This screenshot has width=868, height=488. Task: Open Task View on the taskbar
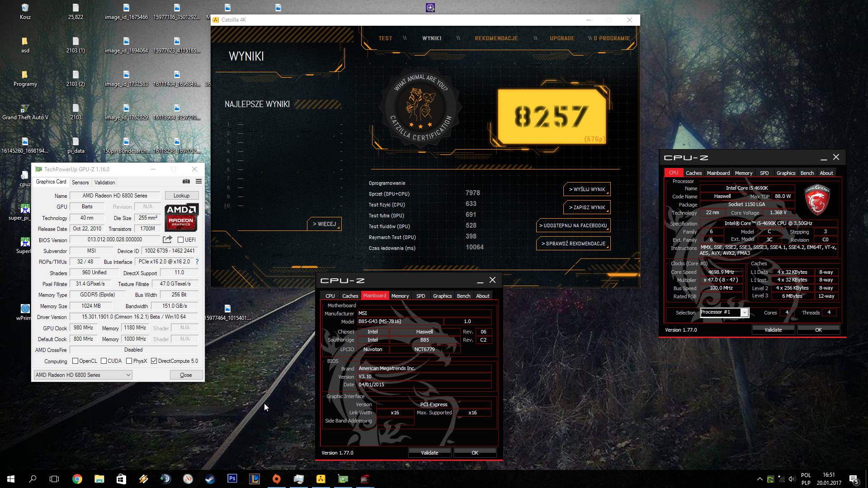[x=54, y=479]
